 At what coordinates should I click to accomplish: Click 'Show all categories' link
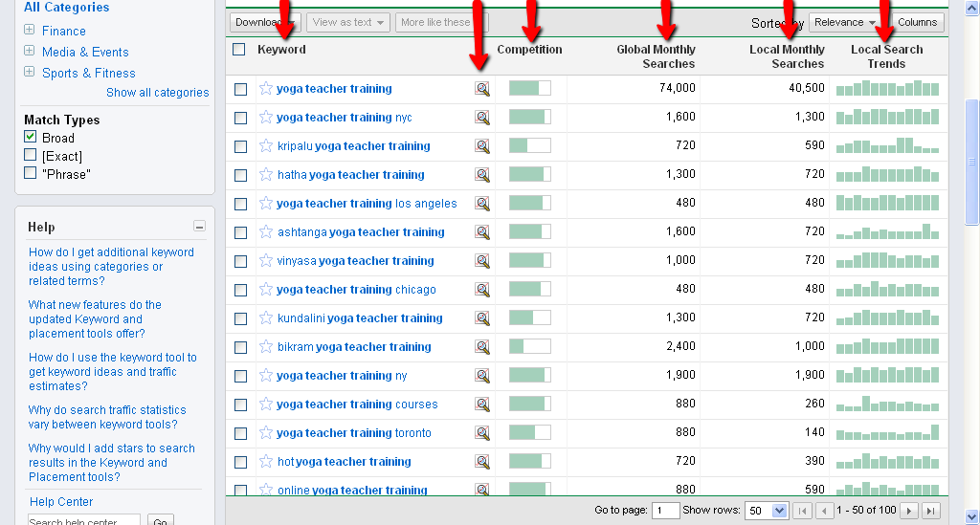[157, 93]
